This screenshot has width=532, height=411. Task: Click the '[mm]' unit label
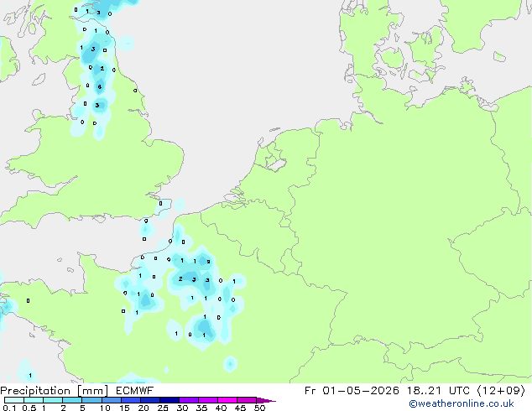[93, 391]
